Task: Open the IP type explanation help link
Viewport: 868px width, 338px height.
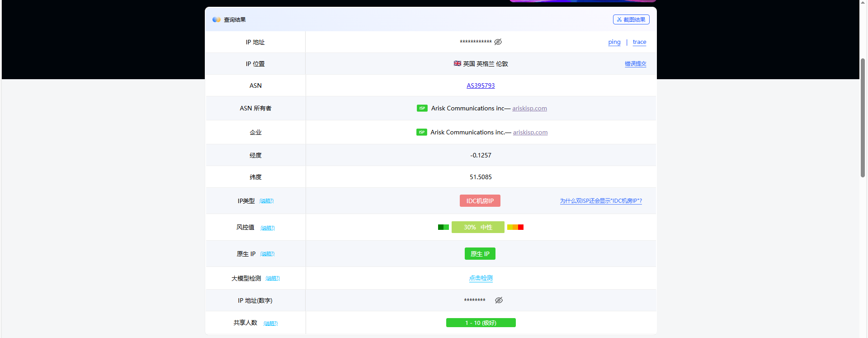Action: coord(266,201)
